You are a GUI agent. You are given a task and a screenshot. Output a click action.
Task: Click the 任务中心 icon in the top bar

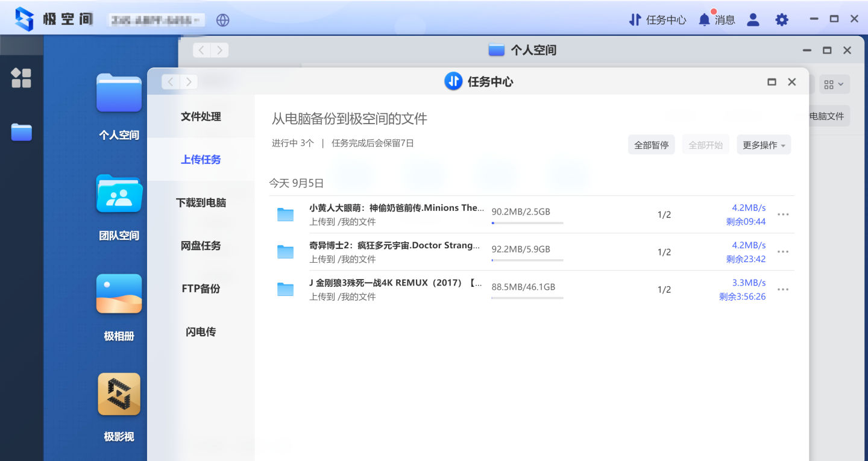[635, 19]
